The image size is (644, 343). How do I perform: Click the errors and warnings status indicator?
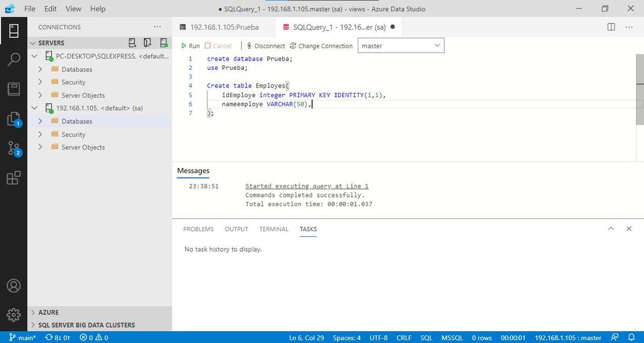coord(94,338)
